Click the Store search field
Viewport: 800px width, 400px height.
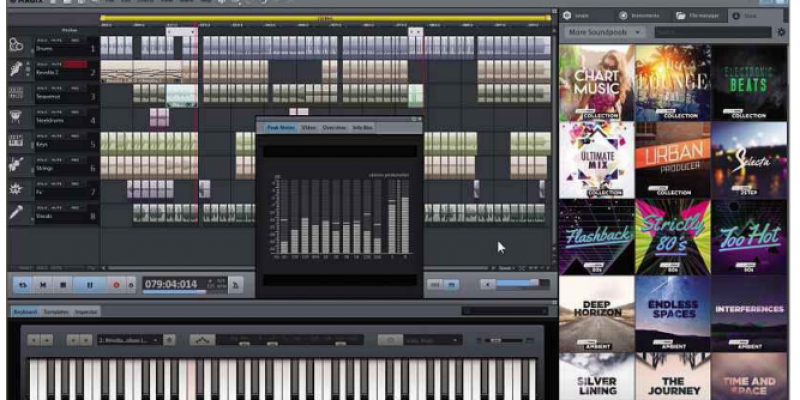click(x=713, y=32)
